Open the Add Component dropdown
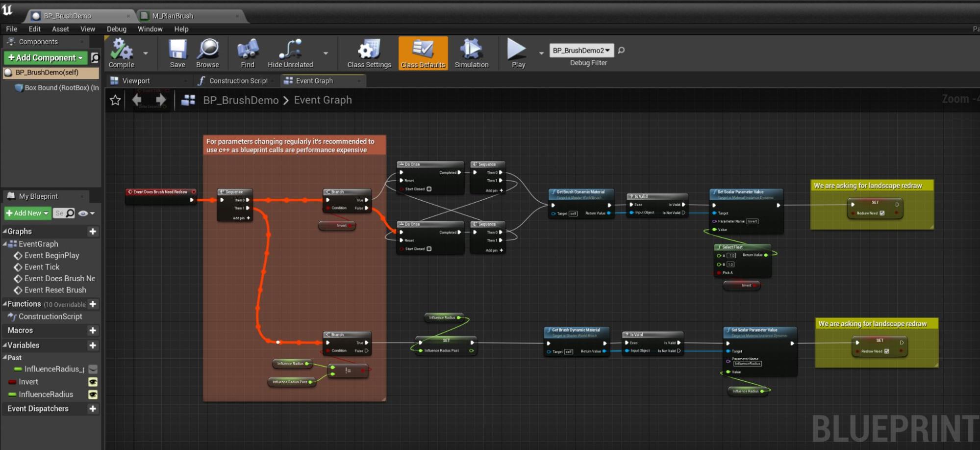This screenshot has width=980, height=450. (46, 58)
